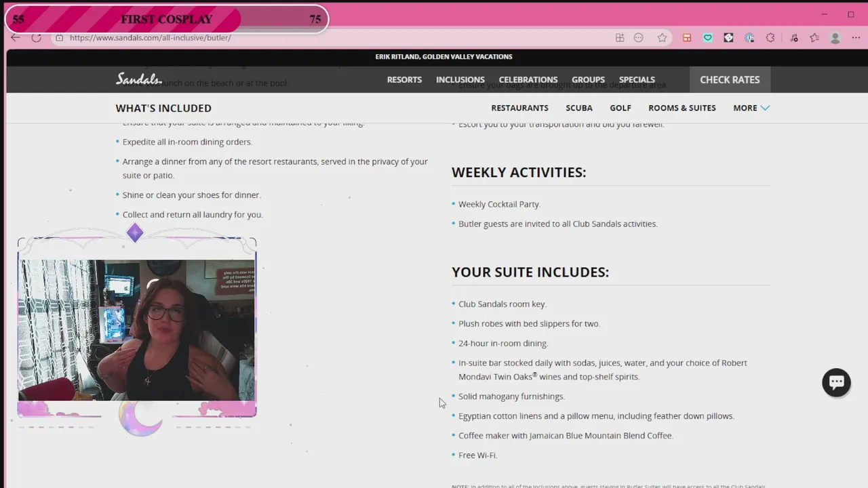Click the WEEKLY ACTIVITIES heading
The width and height of the screenshot is (868, 488).
(x=519, y=172)
